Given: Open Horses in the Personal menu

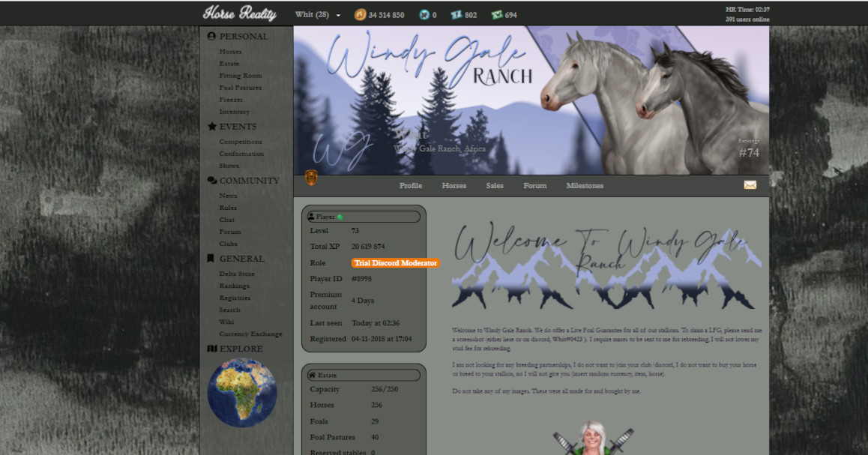Looking at the screenshot, I should coord(230,52).
